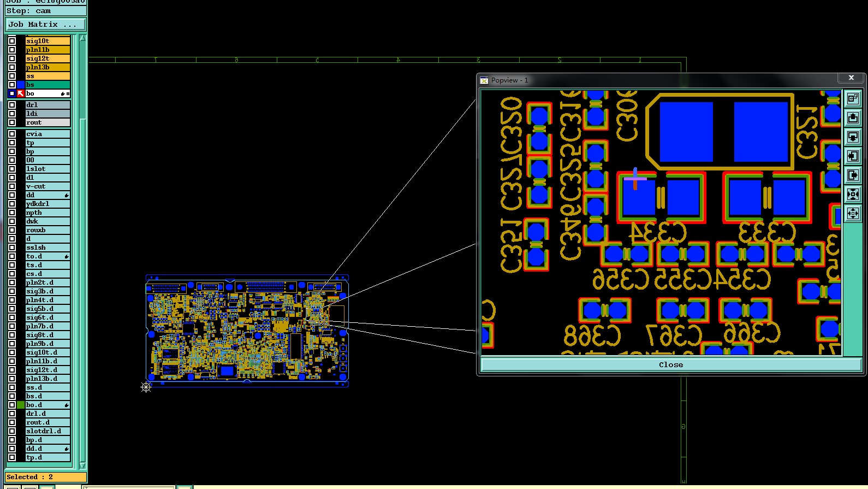Click the blue color swatch of bs layer
The width and height of the screenshot is (868, 489).
pos(21,85)
